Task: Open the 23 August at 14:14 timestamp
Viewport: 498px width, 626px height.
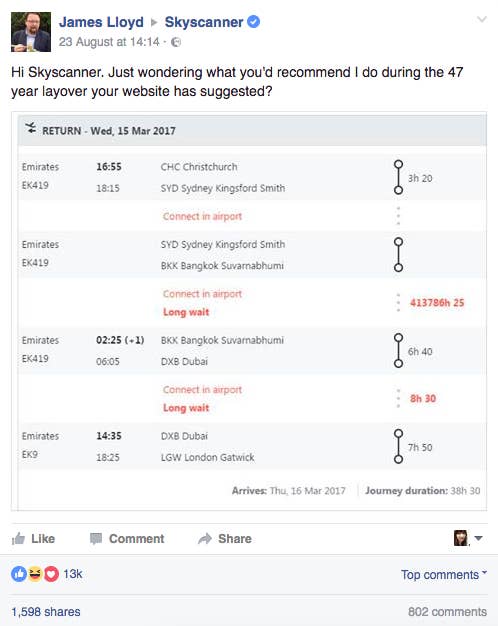Action: (x=109, y=42)
